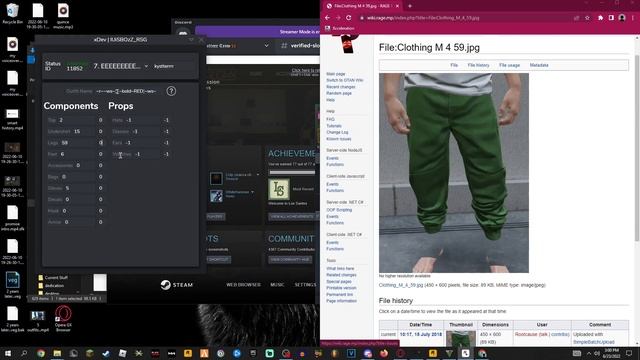
Task: Open Chrome three-dot menu
Action: (633, 18)
